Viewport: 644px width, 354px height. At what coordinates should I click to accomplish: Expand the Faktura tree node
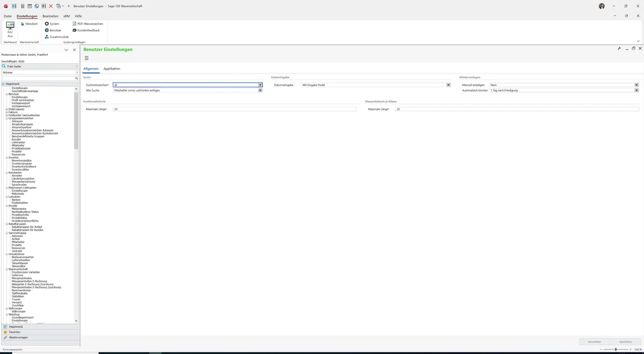click(x=7, y=112)
